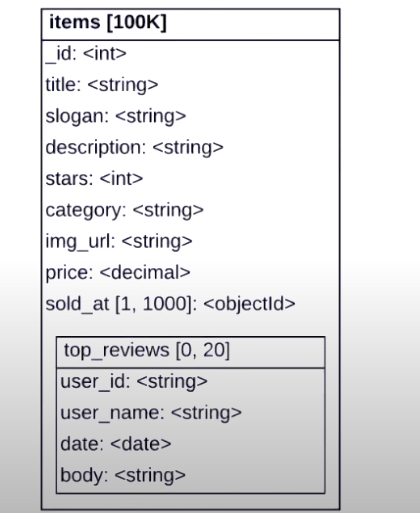Click the category field name

[x=85, y=210]
